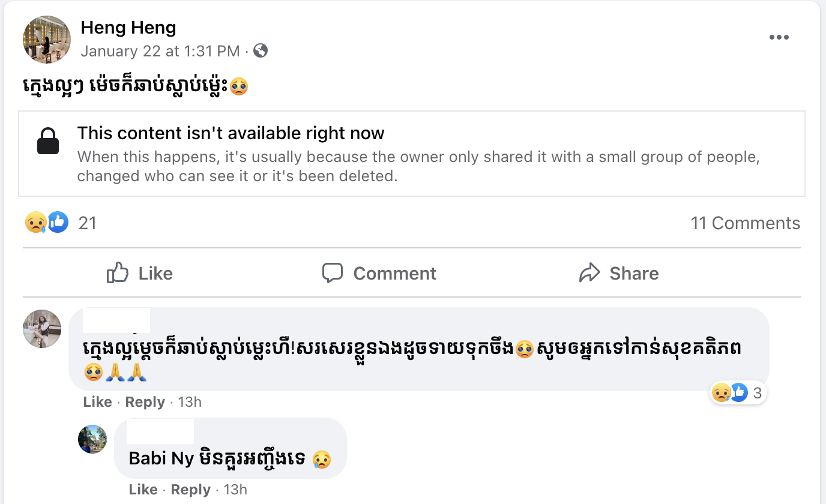This screenshot has height=504, width=826.
Task: Click the thumbs-up reaction icon under post
Action: pyautogui.click(x=58, y=223)
